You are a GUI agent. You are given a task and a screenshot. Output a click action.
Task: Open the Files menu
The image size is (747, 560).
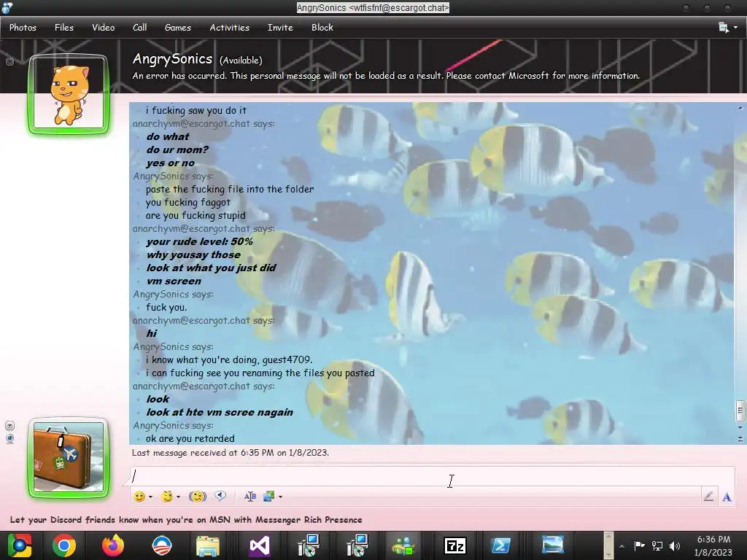[64, 28]
